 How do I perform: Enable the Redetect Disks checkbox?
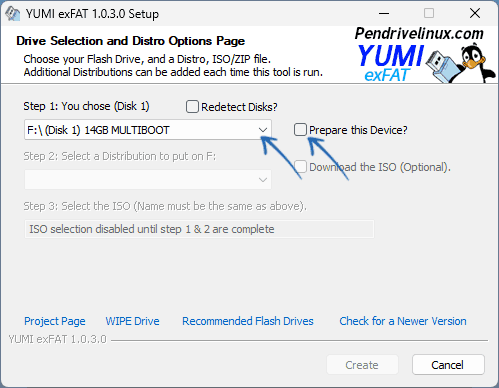pos(192,107)
